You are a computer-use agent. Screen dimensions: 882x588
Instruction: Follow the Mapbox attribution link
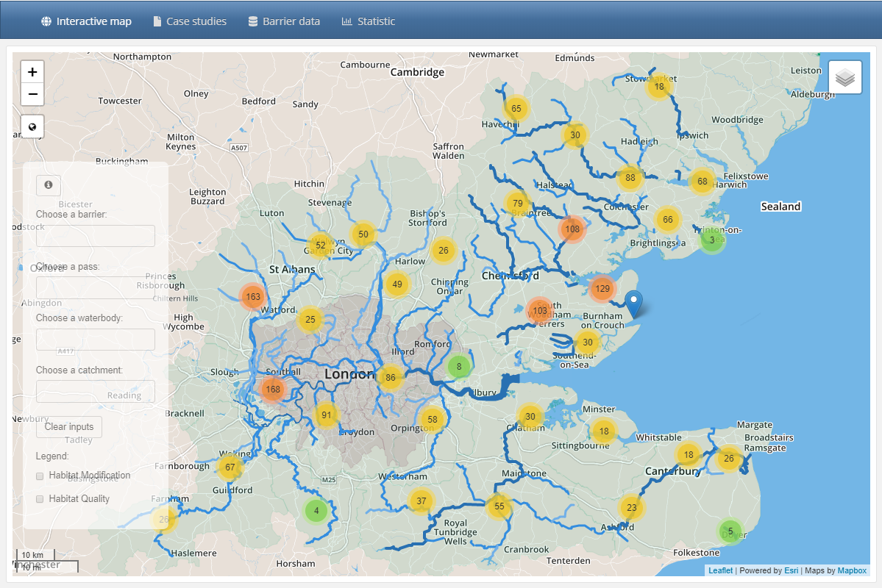(852, 570)
